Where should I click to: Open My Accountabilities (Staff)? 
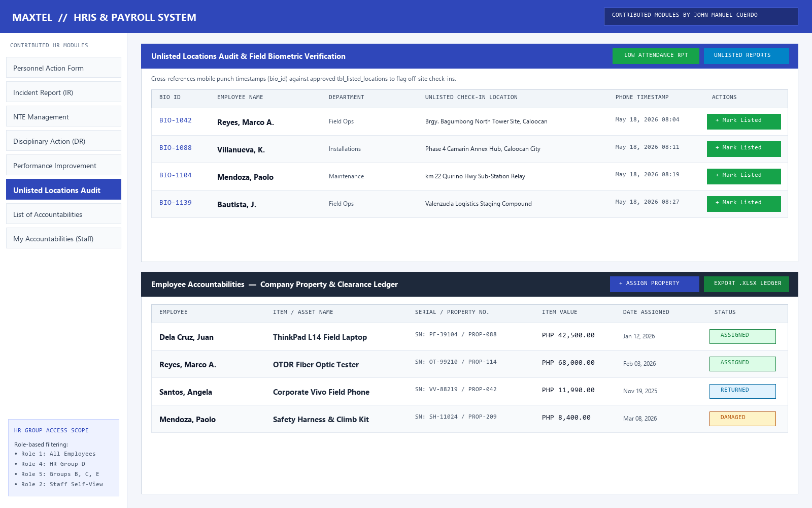click(63, 238)
